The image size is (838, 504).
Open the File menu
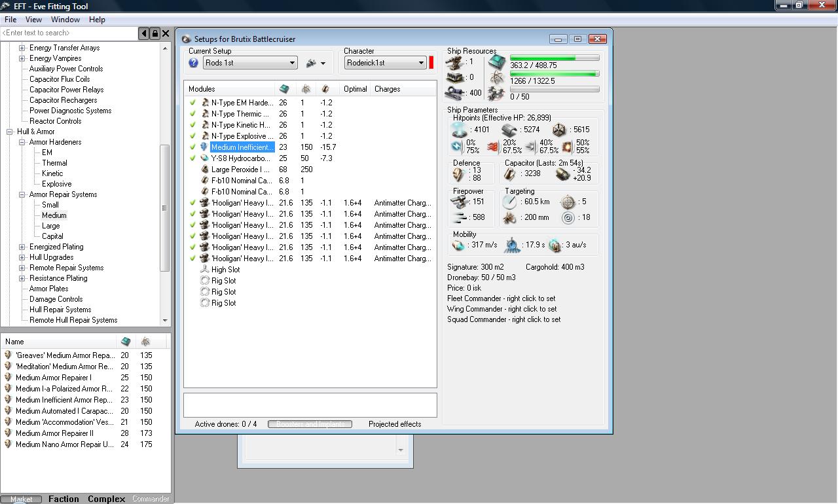pyautogui.click(x=10, y=20)
